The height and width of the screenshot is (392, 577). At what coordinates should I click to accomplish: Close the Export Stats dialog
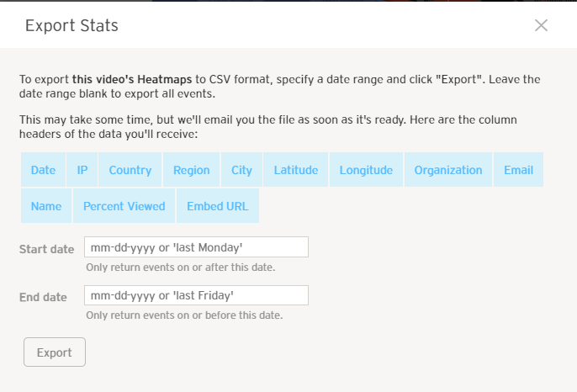541,25
